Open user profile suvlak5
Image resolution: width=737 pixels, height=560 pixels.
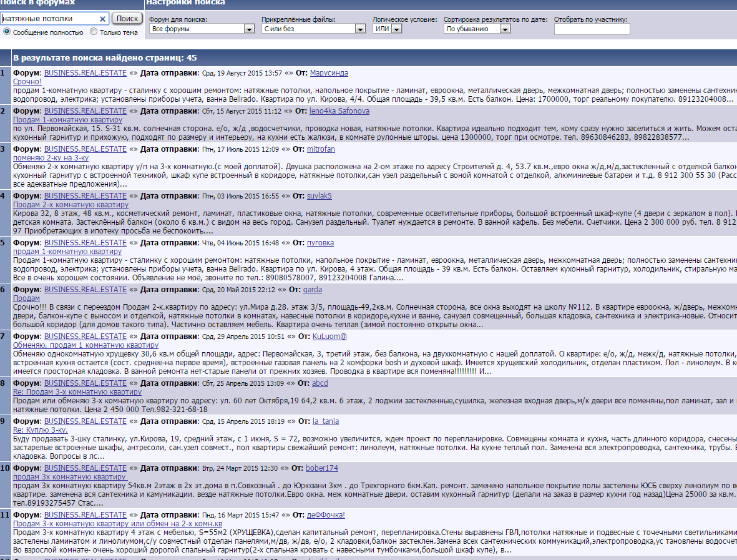pos(319,196)
